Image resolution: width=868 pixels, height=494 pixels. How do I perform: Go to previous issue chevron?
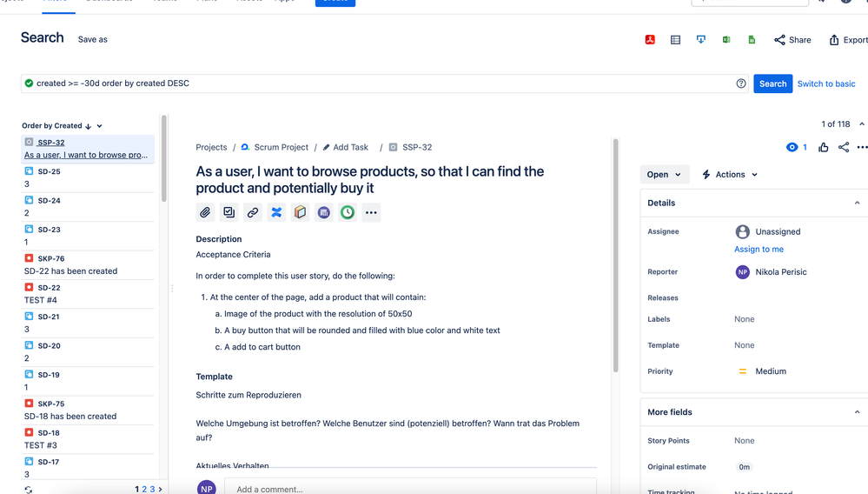point(862,124)
